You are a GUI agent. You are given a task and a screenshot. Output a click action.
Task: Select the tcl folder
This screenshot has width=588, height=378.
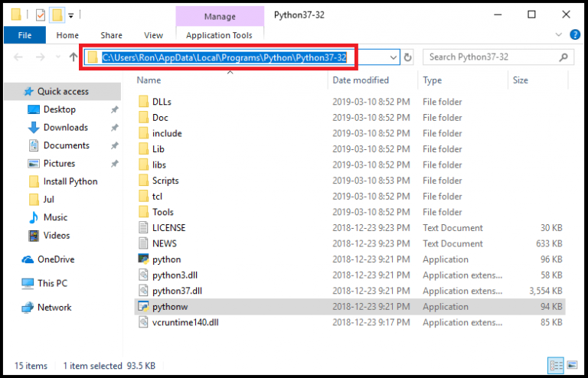(x=157, y=197)
